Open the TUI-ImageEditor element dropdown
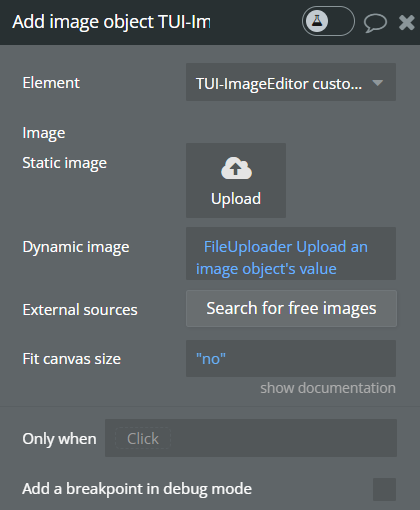The width and height of the screenshot is (420, 510). coord(291,82)
